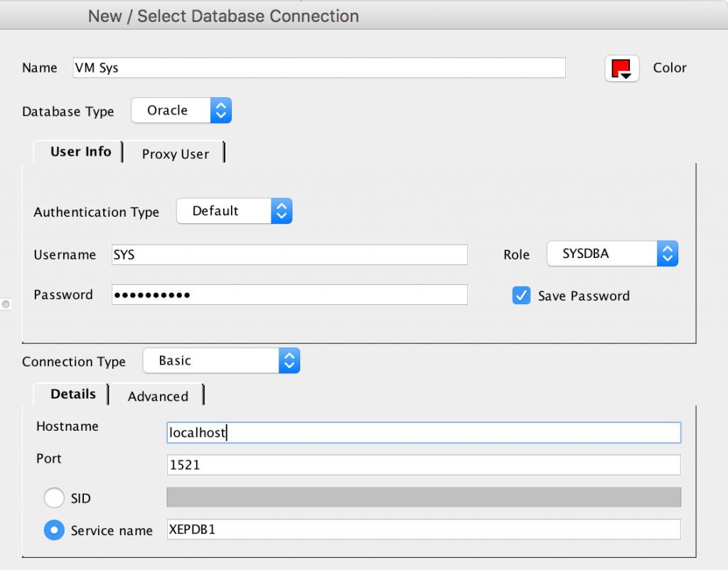Click the Service name field XEPDB1

[x=423, y=529]
